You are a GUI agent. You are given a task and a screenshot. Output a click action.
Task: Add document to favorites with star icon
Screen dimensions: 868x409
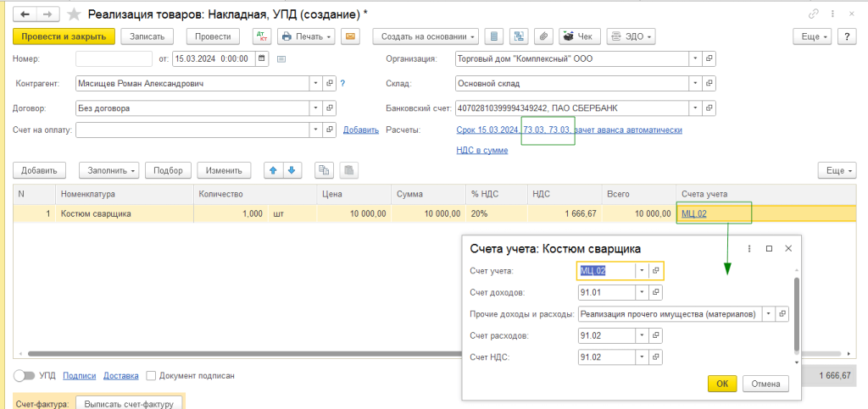(75, 14)
